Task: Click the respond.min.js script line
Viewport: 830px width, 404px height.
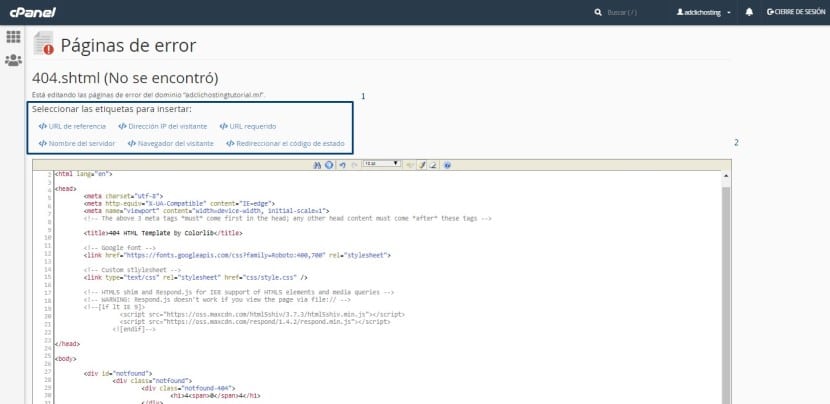Action: click(x=255, y=322)
